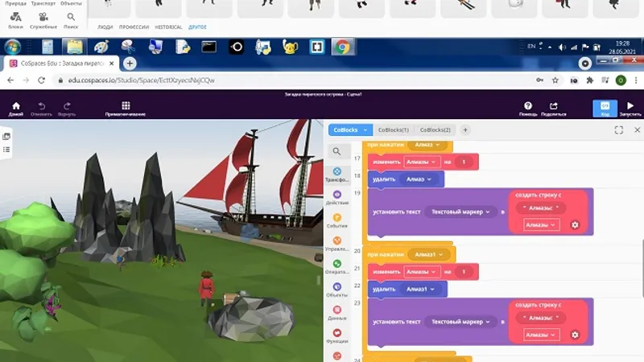Switch to HISTORICAL library tab
Viewport: 644px width, 362px height.
click(168, 27)
